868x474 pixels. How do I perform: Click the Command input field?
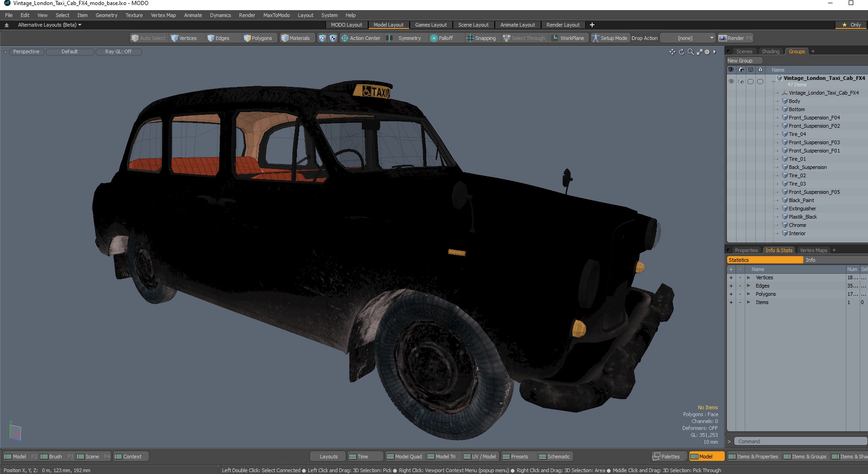(800, 441)
